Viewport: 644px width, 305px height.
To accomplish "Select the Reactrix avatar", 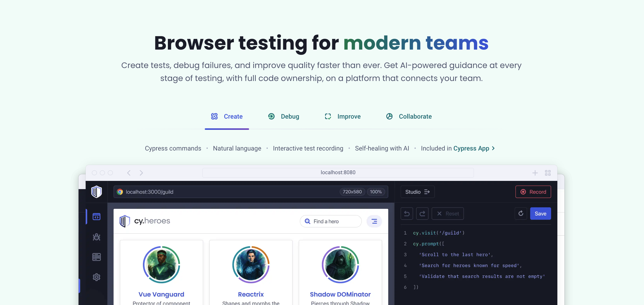I will [x=251, y=265].
